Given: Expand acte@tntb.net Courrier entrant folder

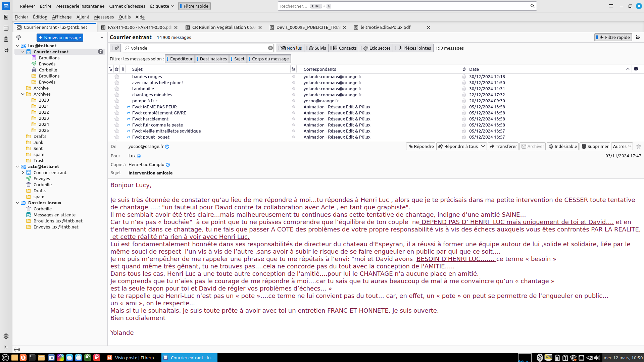Looking at the screenshot, I should click(23, 172).
